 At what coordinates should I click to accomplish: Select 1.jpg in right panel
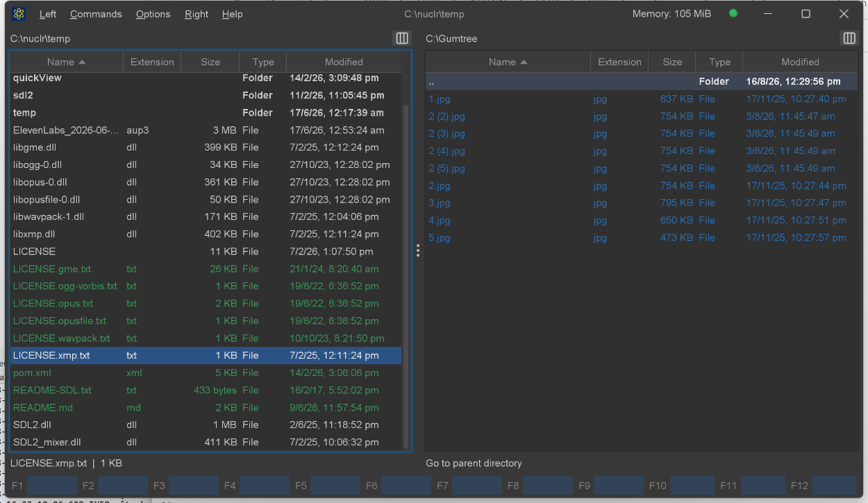pos(642,99)
